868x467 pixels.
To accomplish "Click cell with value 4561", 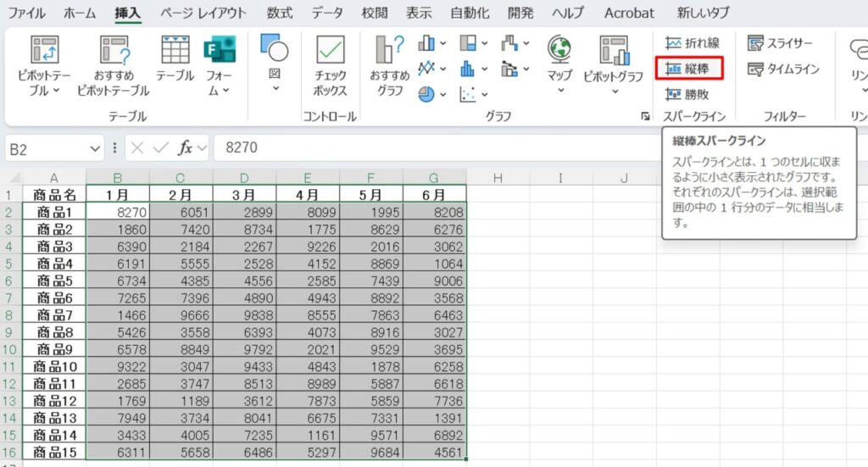I will pyautogui.click(x=435, y=452).
